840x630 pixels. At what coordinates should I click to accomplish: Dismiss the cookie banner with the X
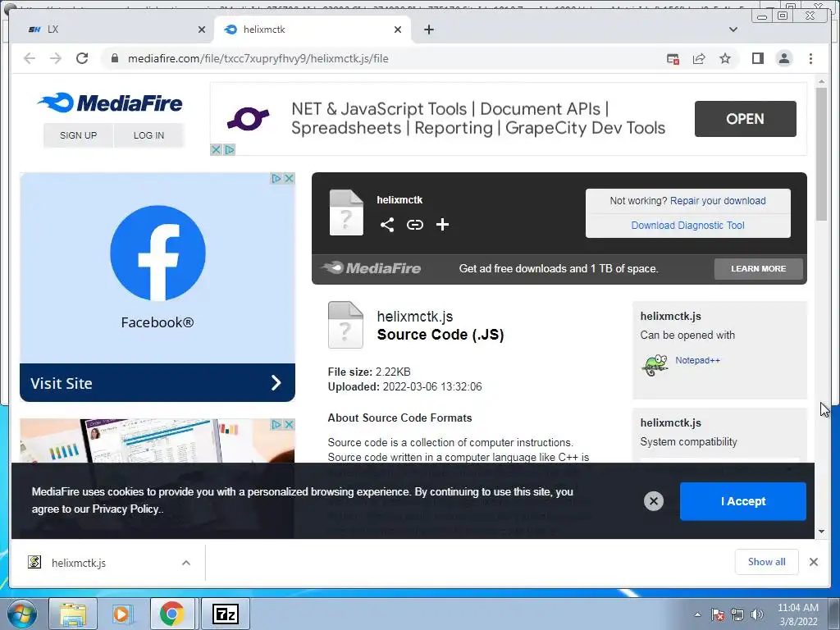tap(654, 501)
